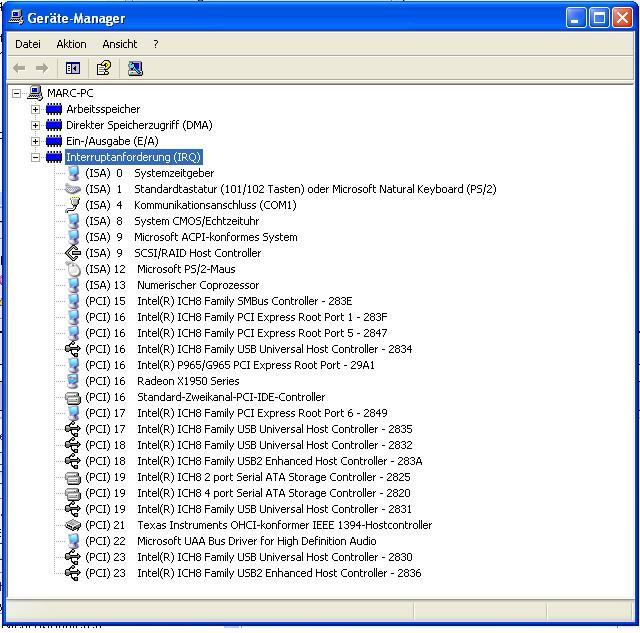Image resolution: width=640 pixels, height=633 pixels.
Task: Click the USB icon for controller 2834
Action: pos(73,349)
